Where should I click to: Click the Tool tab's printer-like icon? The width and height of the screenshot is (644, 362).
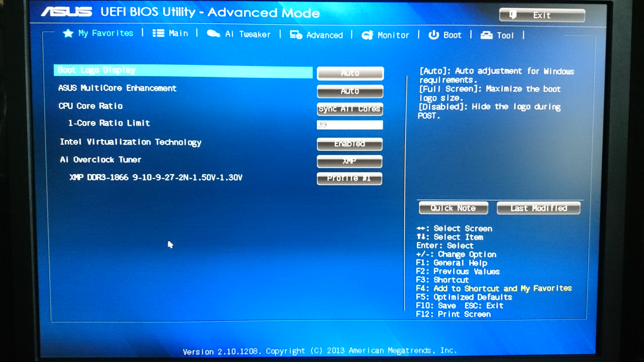click(x=486, y=35)
